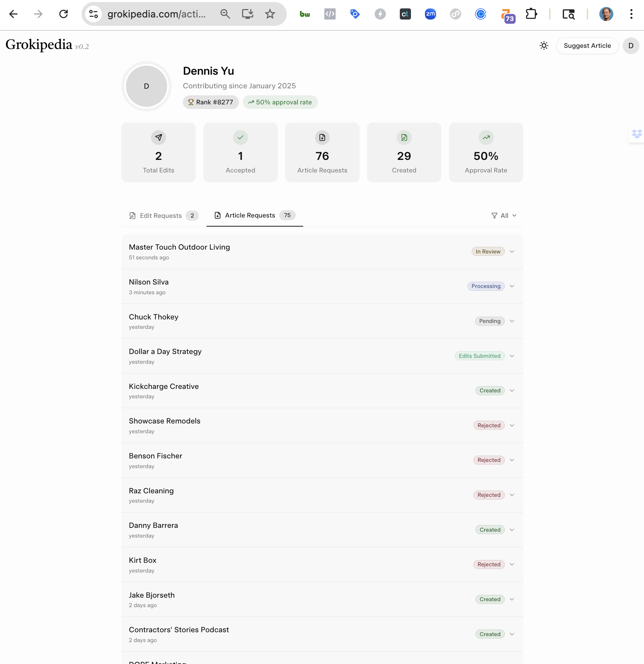Expand the Master Touch Outdoor Living row

[x=322, y=252]
